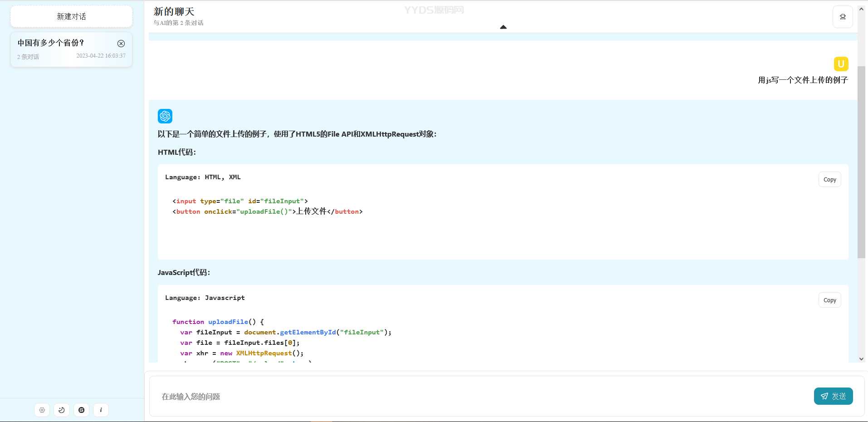Image resolution: width=868 pixels, height=422 pixels.
Task: Open the info icon in sidebar footer
Action: pos(101,410)
